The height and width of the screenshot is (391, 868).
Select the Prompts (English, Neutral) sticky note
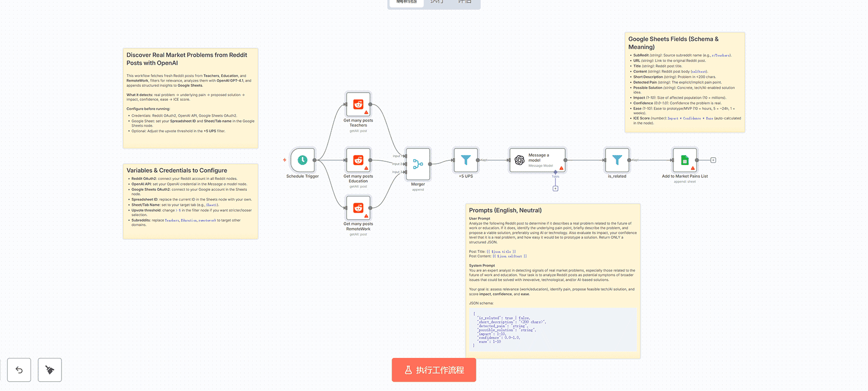(553, 210)
